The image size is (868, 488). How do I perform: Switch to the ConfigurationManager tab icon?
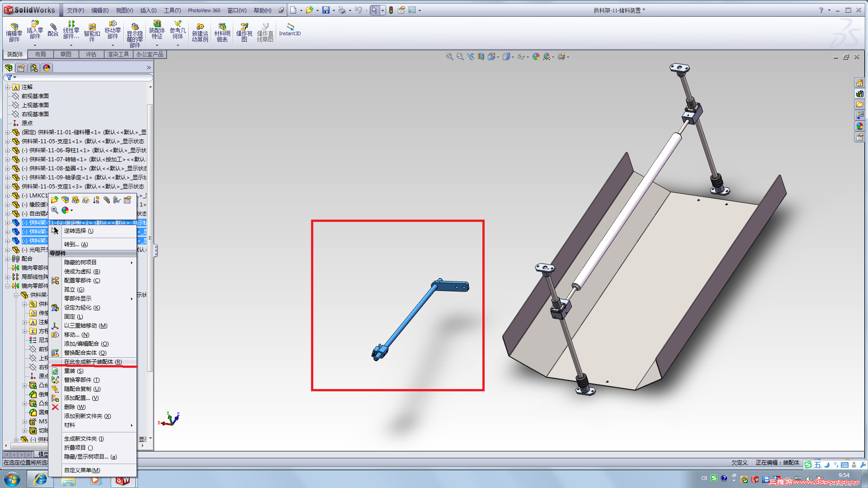tap(34, 68)
